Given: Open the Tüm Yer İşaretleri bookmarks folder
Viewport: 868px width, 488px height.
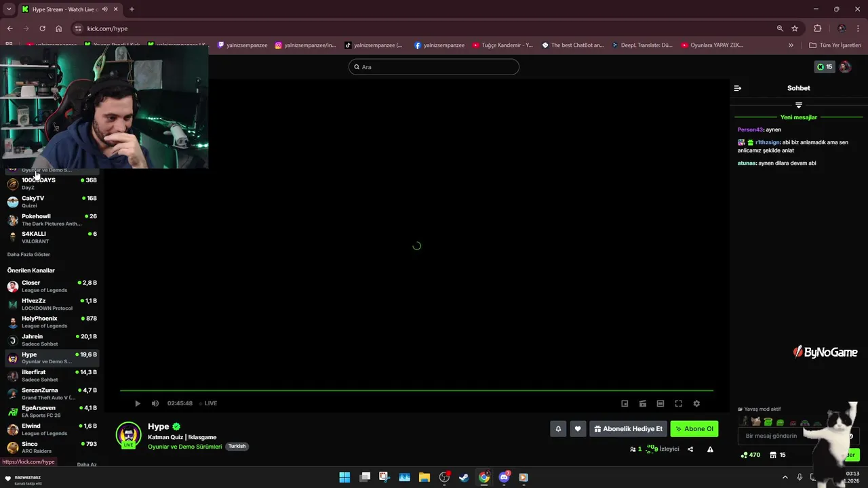Looking at the screenshot, I should tap(835, 45).
